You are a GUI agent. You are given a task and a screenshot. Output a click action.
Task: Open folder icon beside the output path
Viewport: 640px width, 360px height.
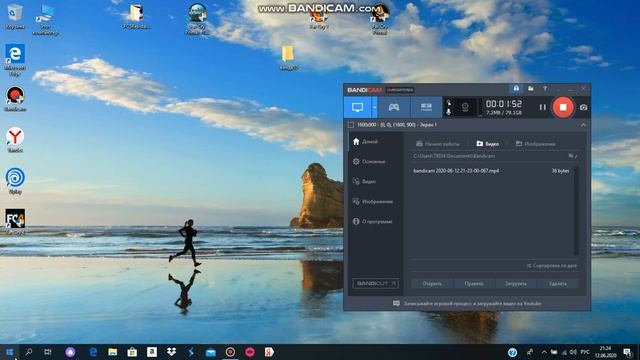tap(572, 156)
